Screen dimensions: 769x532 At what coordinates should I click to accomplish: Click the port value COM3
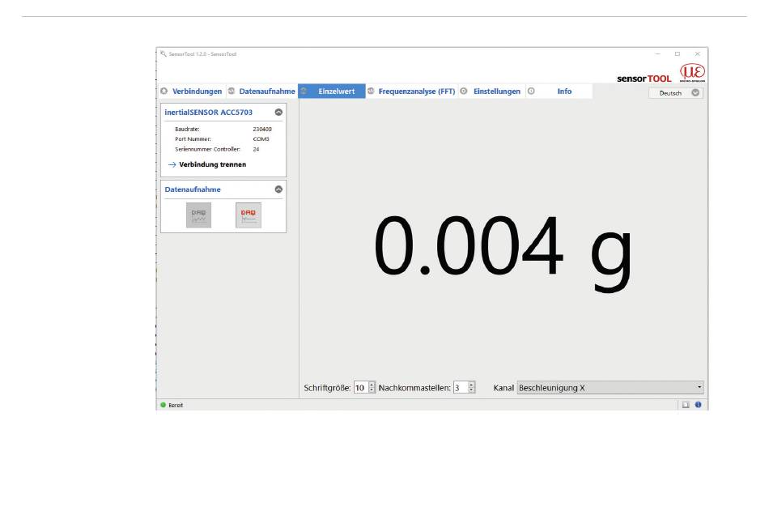click(x=261, y=139)
